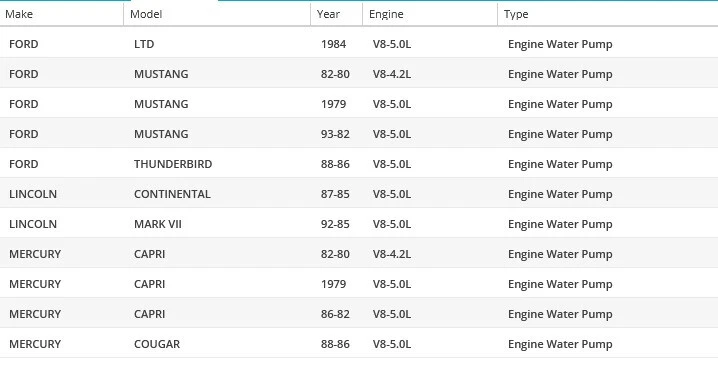Click the Type column header

(516, 14)
